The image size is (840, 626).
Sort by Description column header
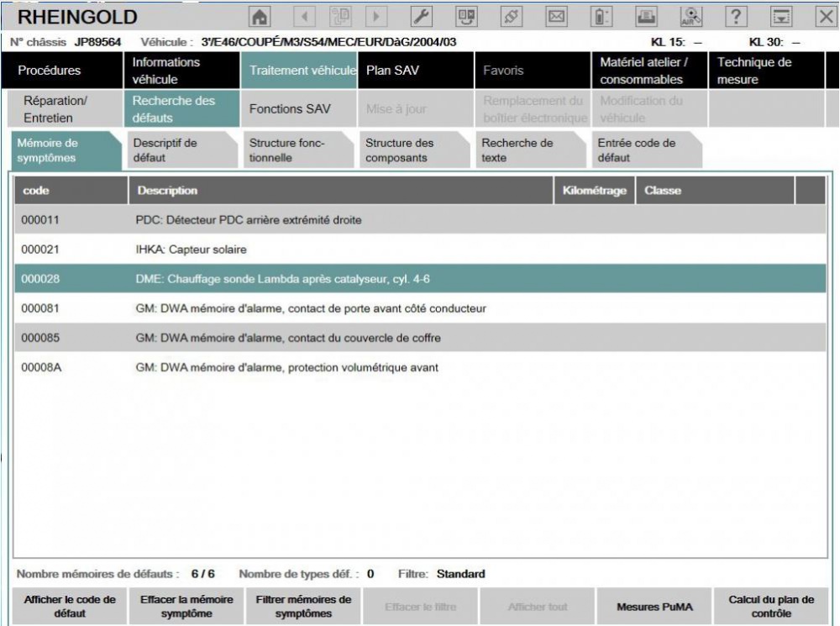341,190
